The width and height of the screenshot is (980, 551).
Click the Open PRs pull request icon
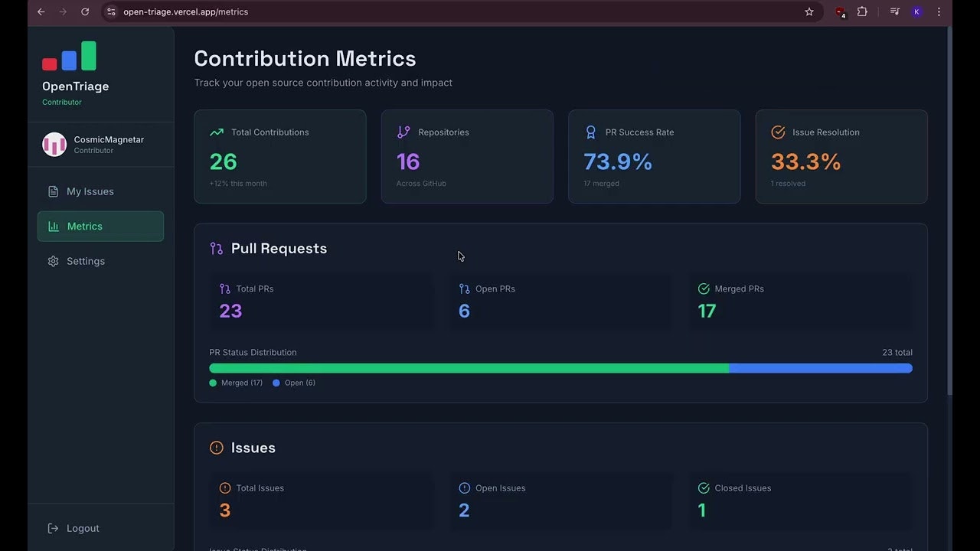(x=464, y=289)
